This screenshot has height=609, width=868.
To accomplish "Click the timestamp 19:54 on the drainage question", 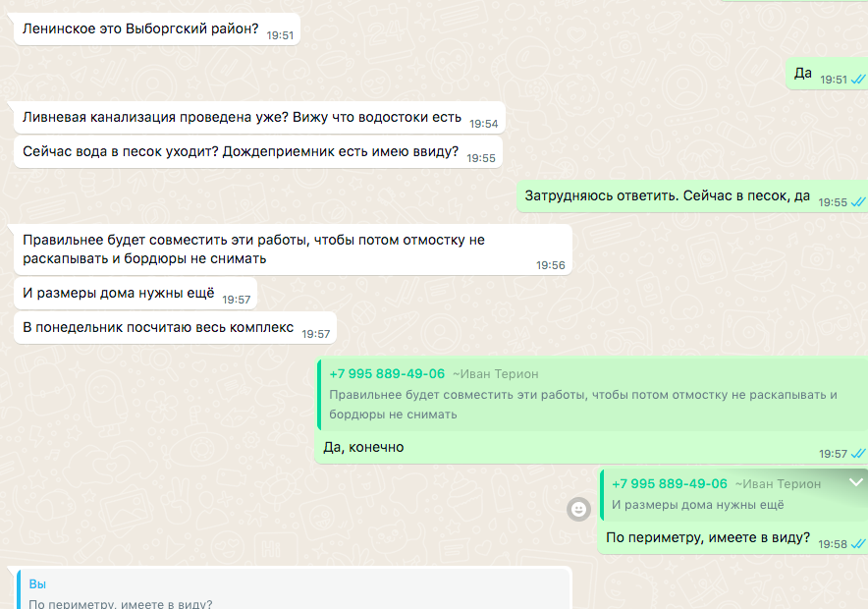I will [x=480, y=124].
